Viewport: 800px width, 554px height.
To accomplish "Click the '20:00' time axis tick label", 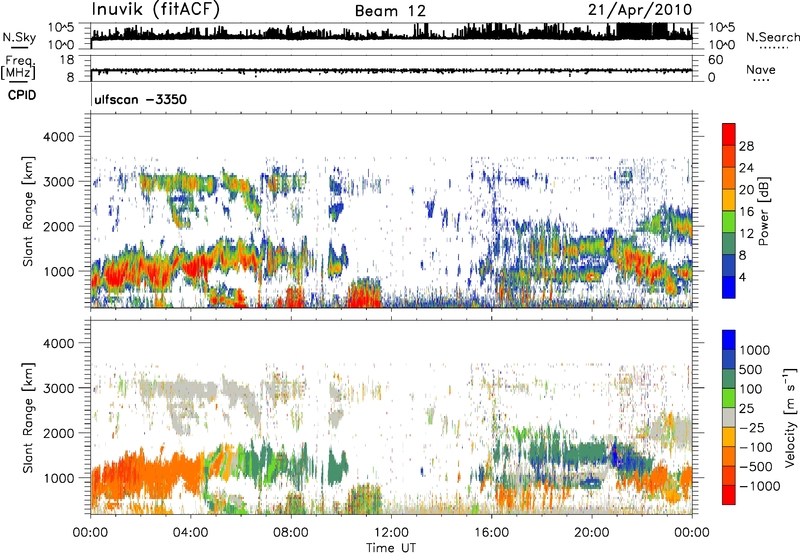I will point(592,533).
